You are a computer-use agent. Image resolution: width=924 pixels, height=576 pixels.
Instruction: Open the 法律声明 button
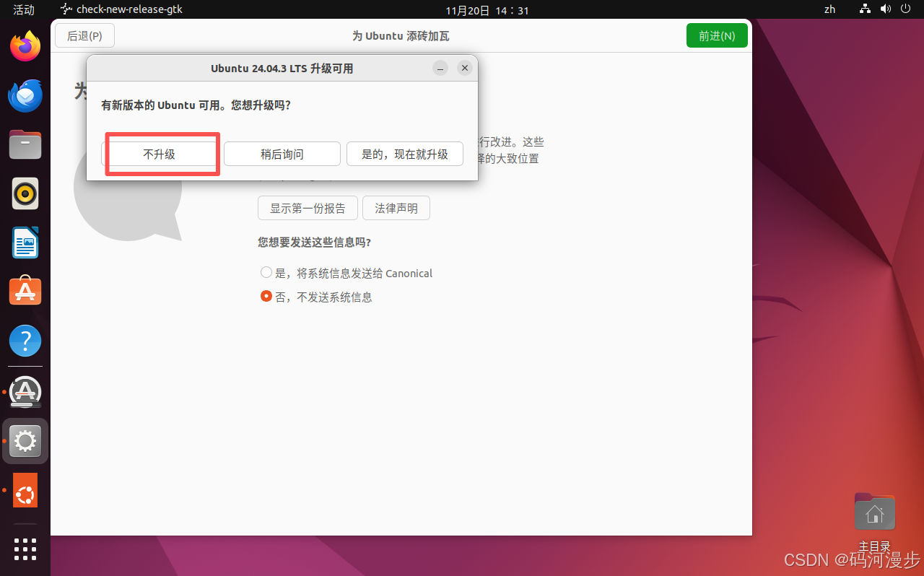tap(396, 208)
